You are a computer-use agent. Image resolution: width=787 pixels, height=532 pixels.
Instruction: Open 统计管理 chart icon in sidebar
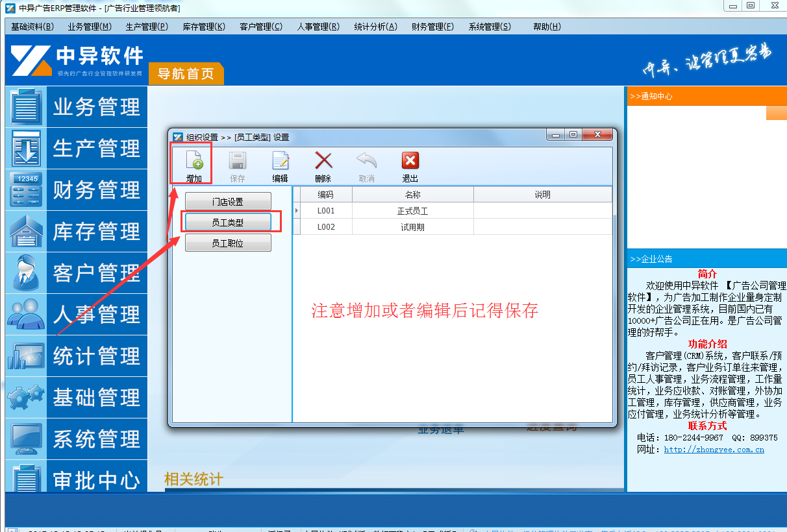point(26,356)
